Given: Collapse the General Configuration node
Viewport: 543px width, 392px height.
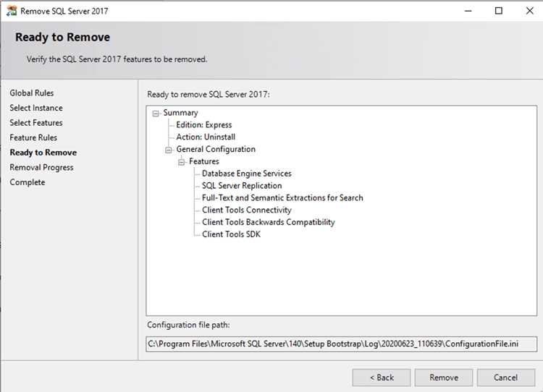Looking at the screenshot, I should [x=168, y=150].
